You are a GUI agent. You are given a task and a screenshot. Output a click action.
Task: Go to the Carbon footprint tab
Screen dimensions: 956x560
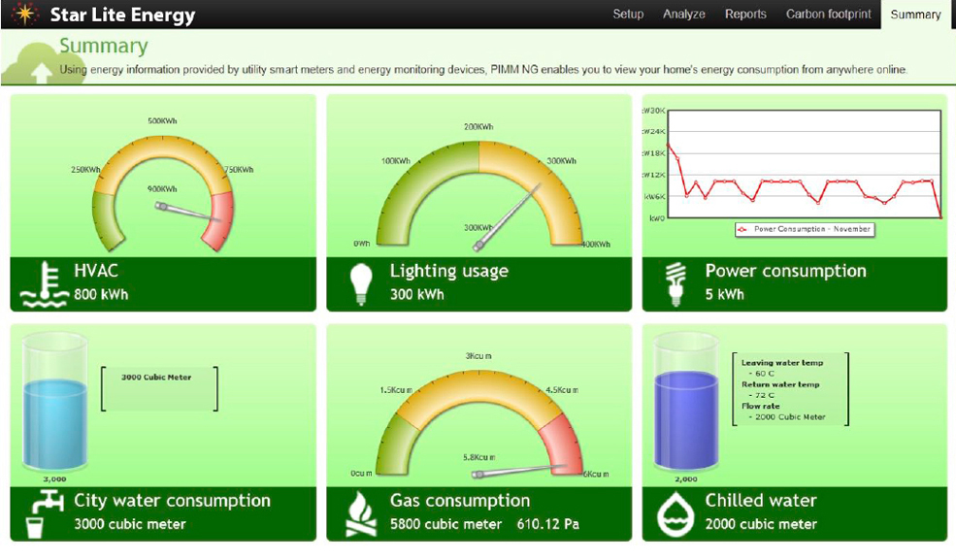pyautogui.click(x=828, y=15)
